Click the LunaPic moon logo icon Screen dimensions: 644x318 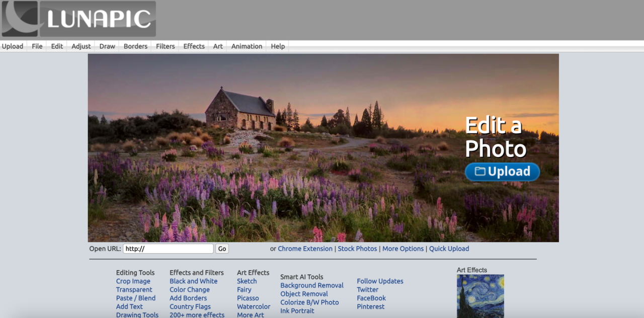click(20, 19)
